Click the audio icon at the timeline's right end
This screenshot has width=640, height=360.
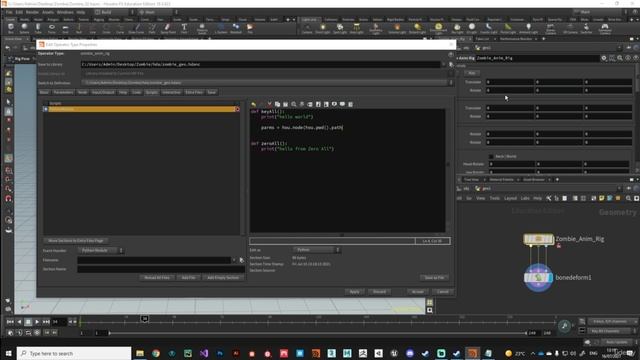coord(564,326)
